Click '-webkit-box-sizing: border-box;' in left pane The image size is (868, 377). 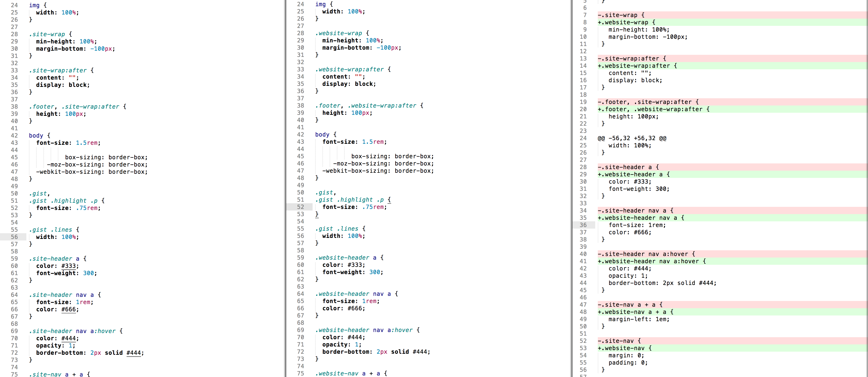coord(92,172)
